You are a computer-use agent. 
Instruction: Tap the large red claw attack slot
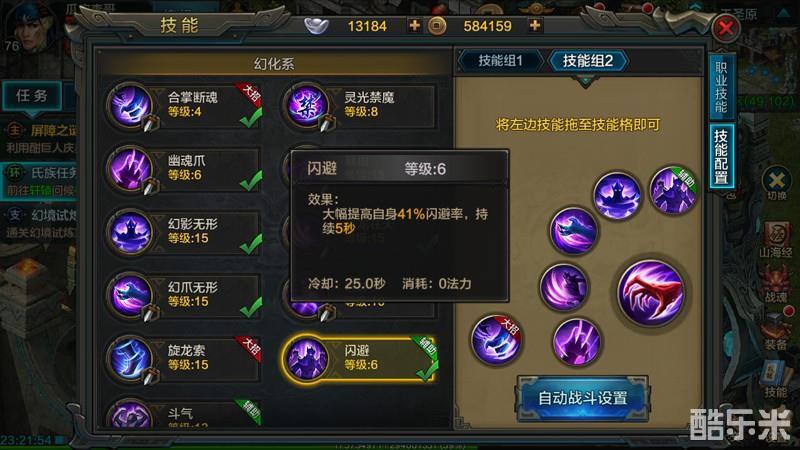(651, 292)
